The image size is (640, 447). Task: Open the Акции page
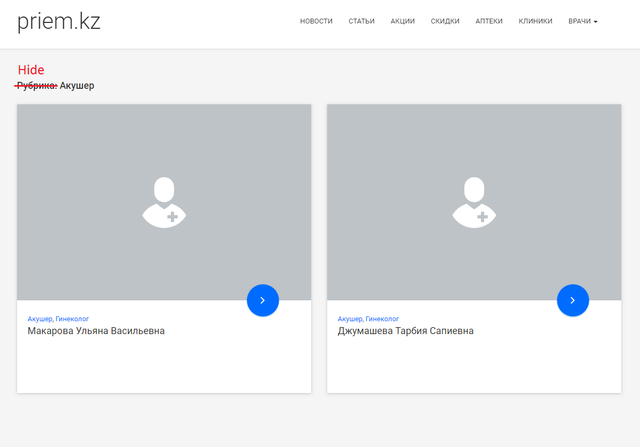point(402,21)
